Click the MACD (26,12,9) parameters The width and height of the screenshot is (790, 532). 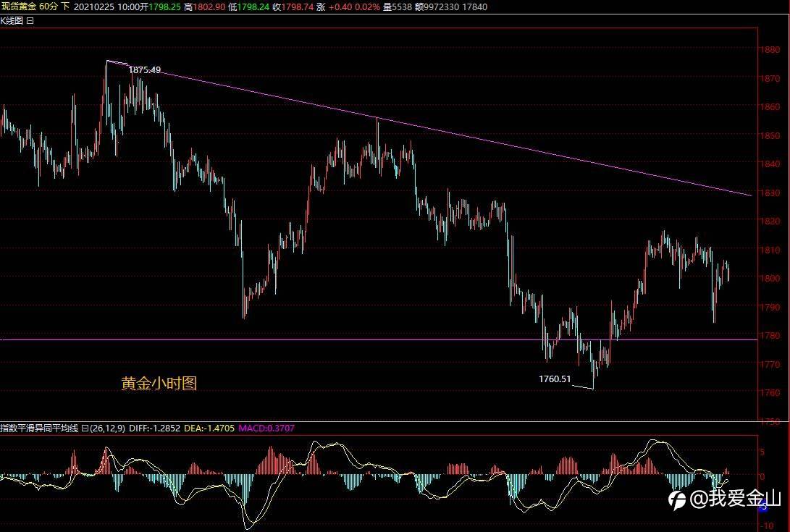click(x=107, y=428)
